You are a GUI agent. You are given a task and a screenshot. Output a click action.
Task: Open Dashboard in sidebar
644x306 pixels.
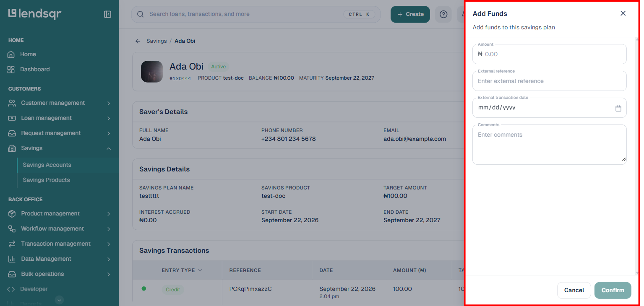[35, 69]
